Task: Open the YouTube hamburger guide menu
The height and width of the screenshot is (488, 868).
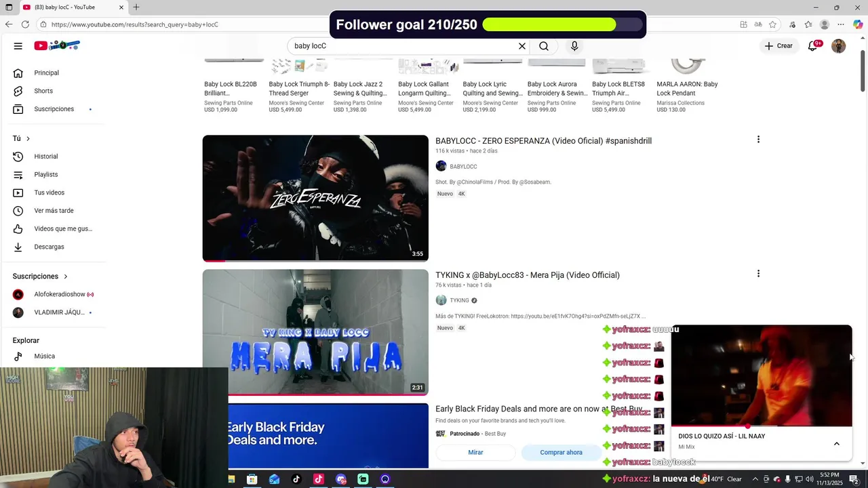Action: (18, 46)
